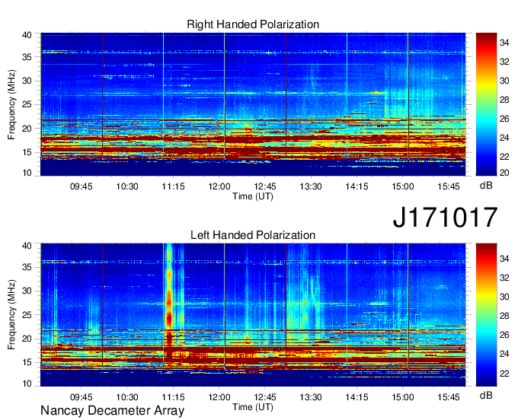
Task: Click the 13:30 tick under Right Handed plot
Action: coord(311,186)
